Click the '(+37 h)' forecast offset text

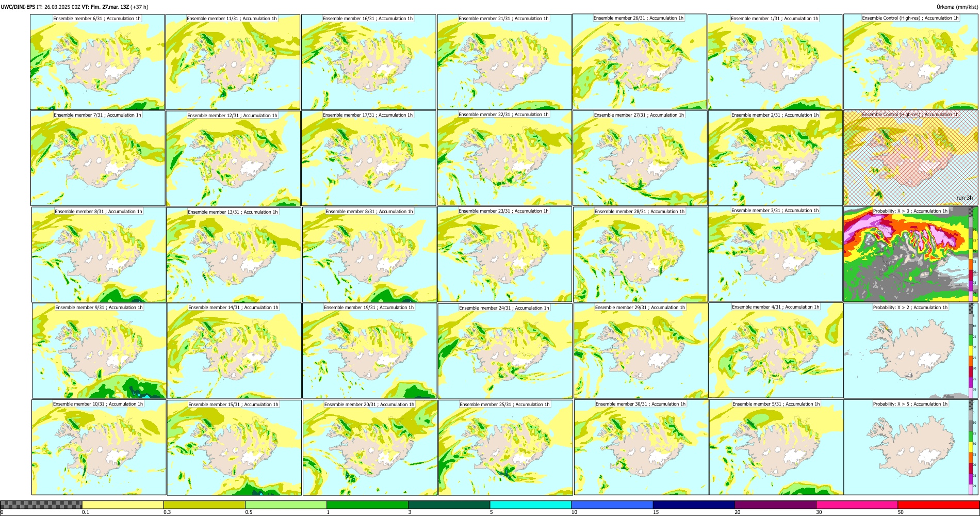coord(140,7)
